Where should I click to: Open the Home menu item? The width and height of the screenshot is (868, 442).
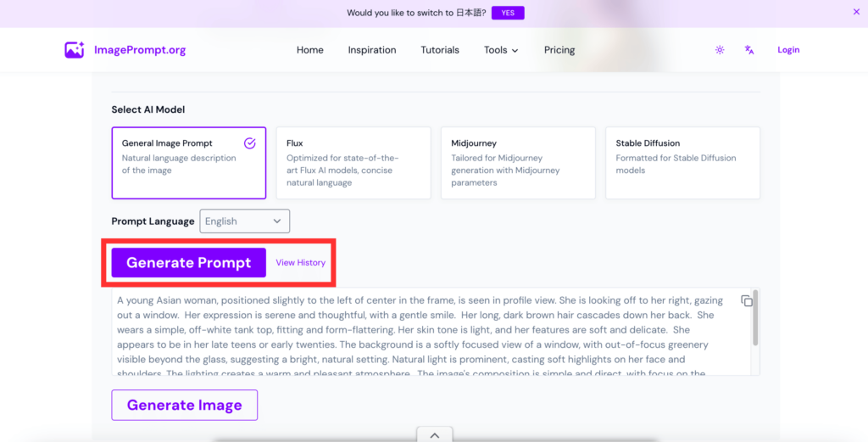coord(310,50)
